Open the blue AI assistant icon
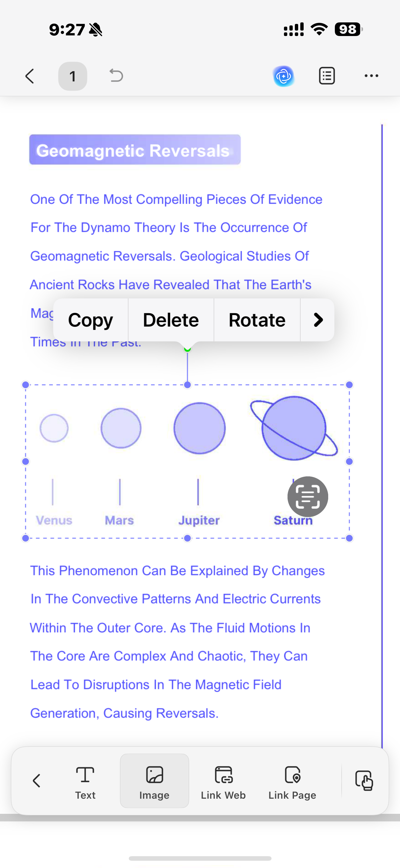400x868 pixels. pyautogui.click(x=283, y=76)
